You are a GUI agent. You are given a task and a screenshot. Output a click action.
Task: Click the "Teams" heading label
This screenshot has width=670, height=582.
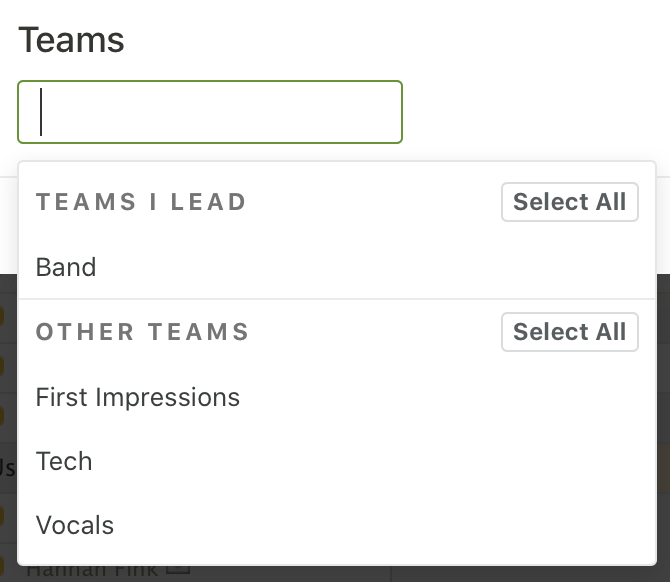pos(71,40)
